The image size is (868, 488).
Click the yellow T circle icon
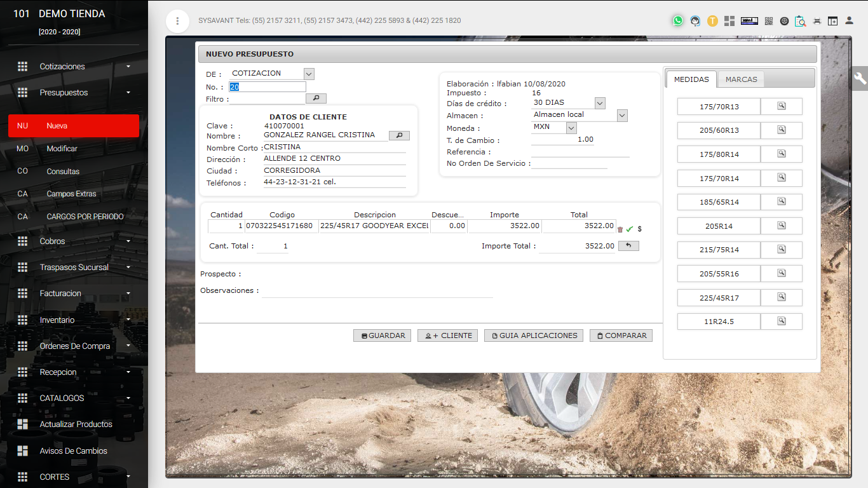[712, 21]
